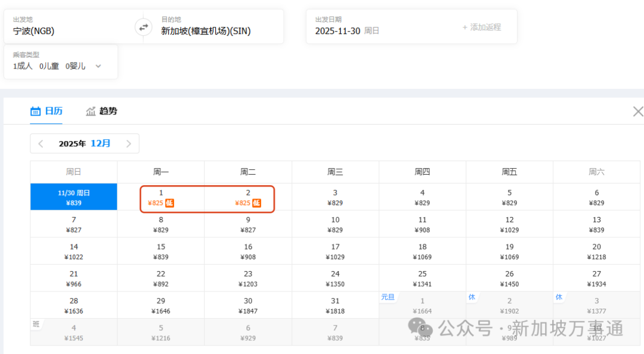Select December 22 priced ¥892
The height and width of the screenshot is (354, 644).
point(161,278)
